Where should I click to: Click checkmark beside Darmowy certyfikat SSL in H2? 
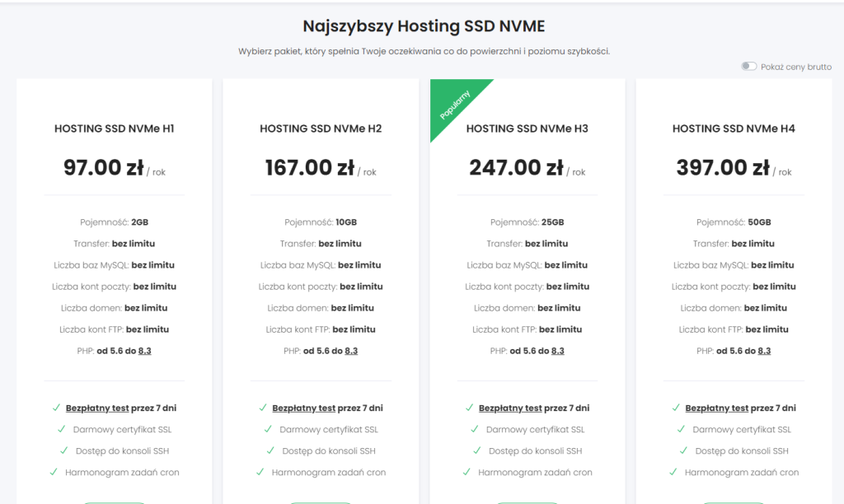click(268, 429)
